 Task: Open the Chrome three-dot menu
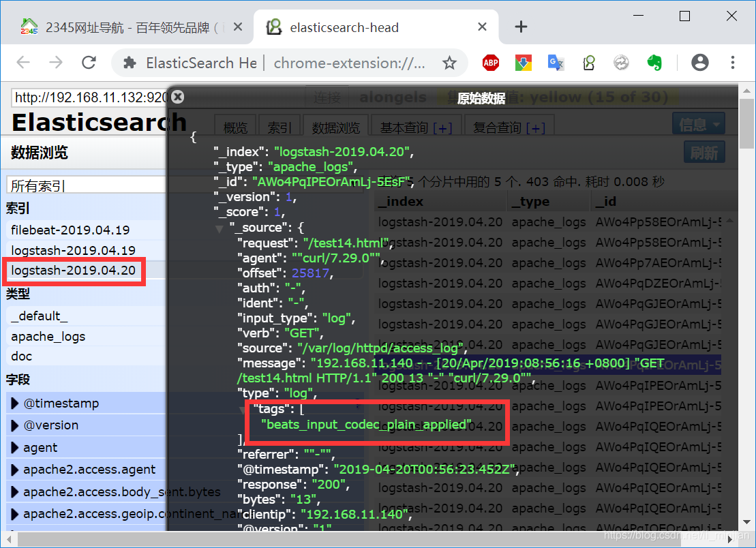coord(732,62)
